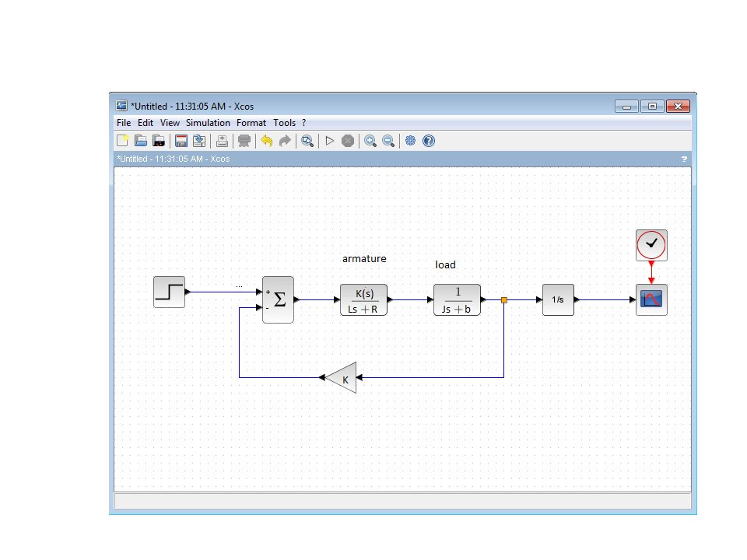
Task: Redo the last undone action
Action: [285, 141]
